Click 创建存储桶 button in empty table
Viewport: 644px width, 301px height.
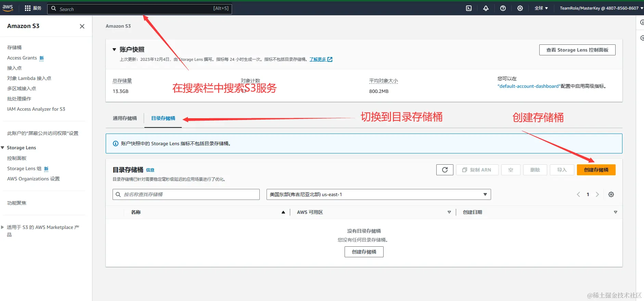point(364,252)
